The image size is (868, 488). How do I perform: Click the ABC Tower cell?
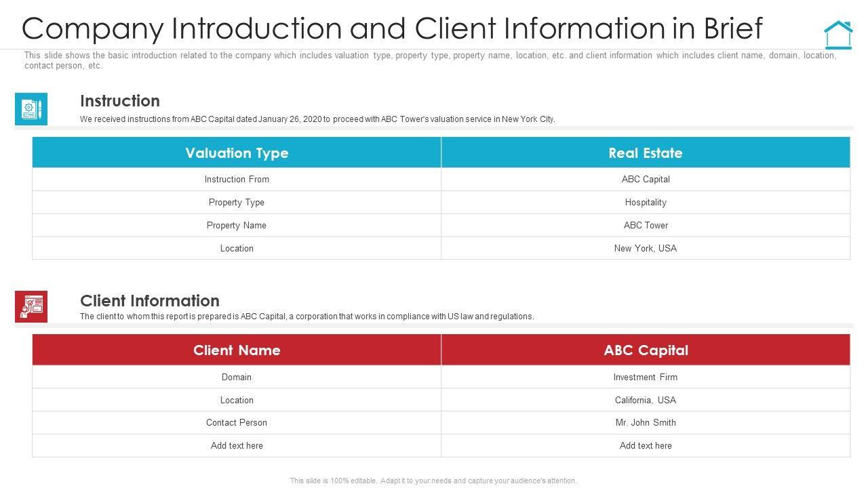coord(645,226)
